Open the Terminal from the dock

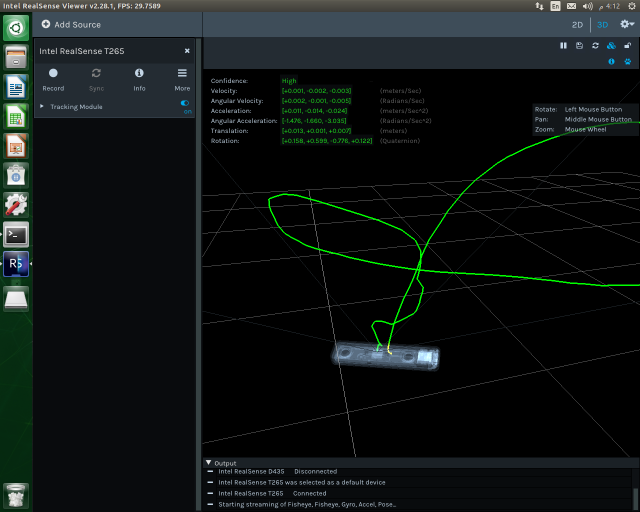click(x=16, y=235)
